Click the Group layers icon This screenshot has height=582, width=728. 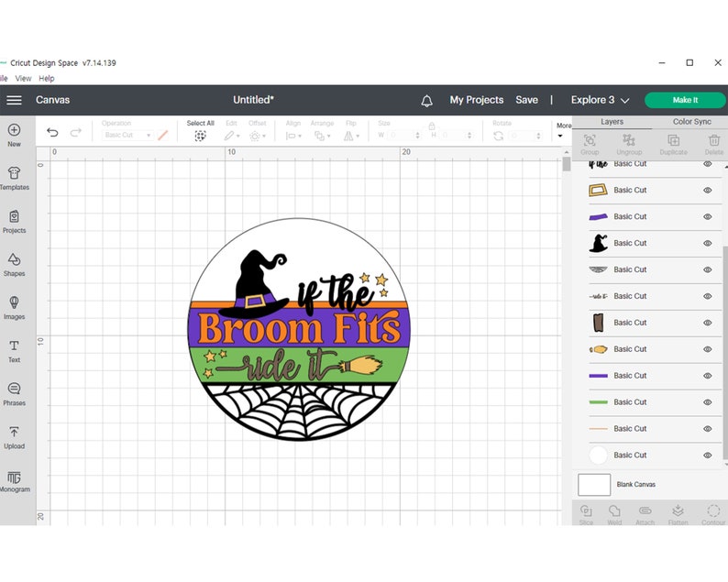(590, 140)
